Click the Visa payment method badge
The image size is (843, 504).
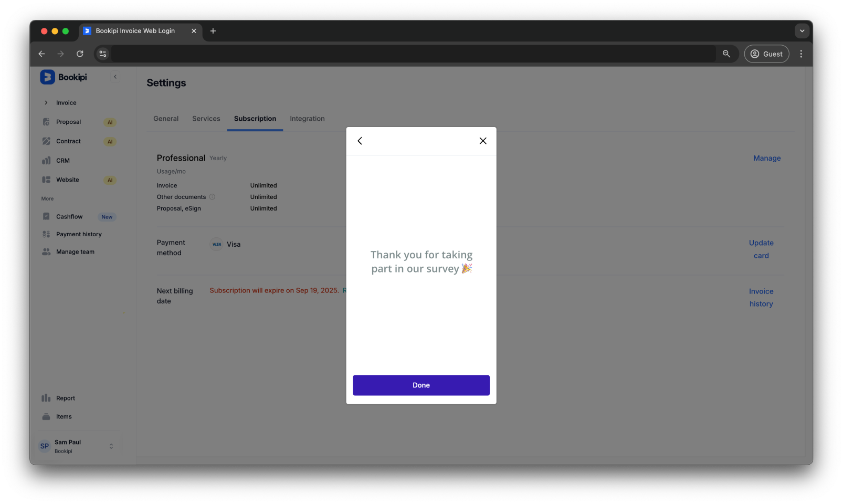(216, 244)
